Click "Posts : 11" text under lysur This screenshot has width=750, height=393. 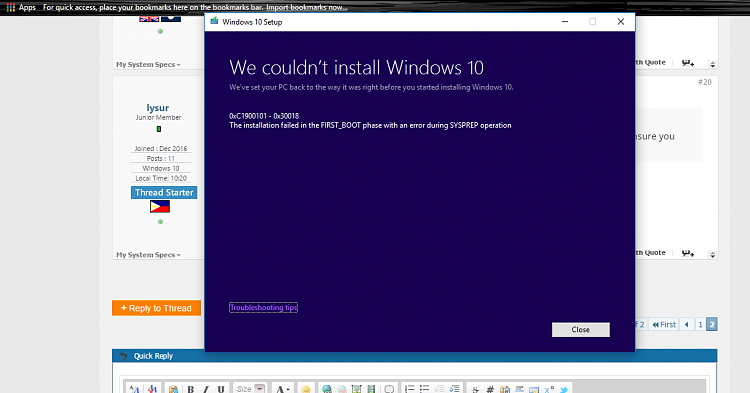tap(161, 158)
